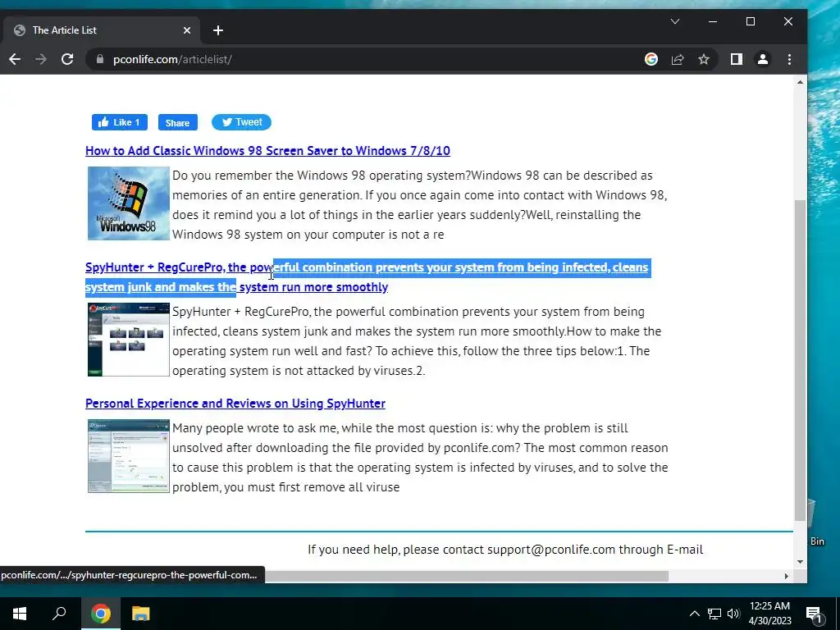Viewport: 840px width, 630px height.
Task: Open the Windows 98 Screen Saver article link
Action: (x=267, y=151)
